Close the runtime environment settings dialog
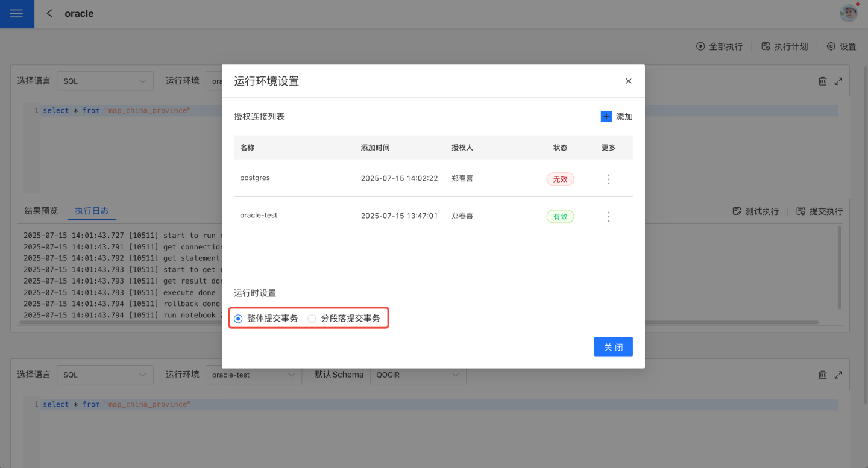This screenshot has height=468, width=868. pos(628,81)
